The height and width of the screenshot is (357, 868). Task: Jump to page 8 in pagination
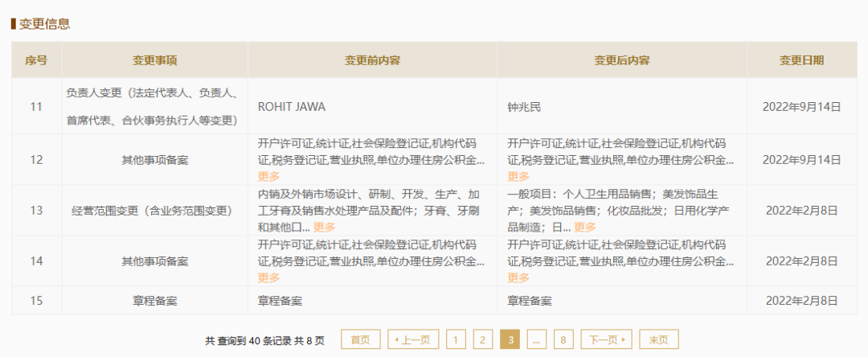pyautogui.click(x=563, y=339)
